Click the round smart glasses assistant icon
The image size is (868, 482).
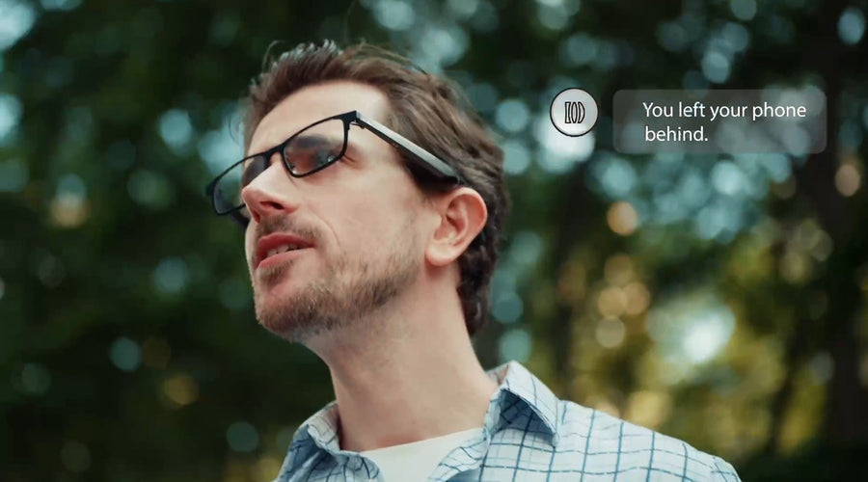(x=574, y=113)
